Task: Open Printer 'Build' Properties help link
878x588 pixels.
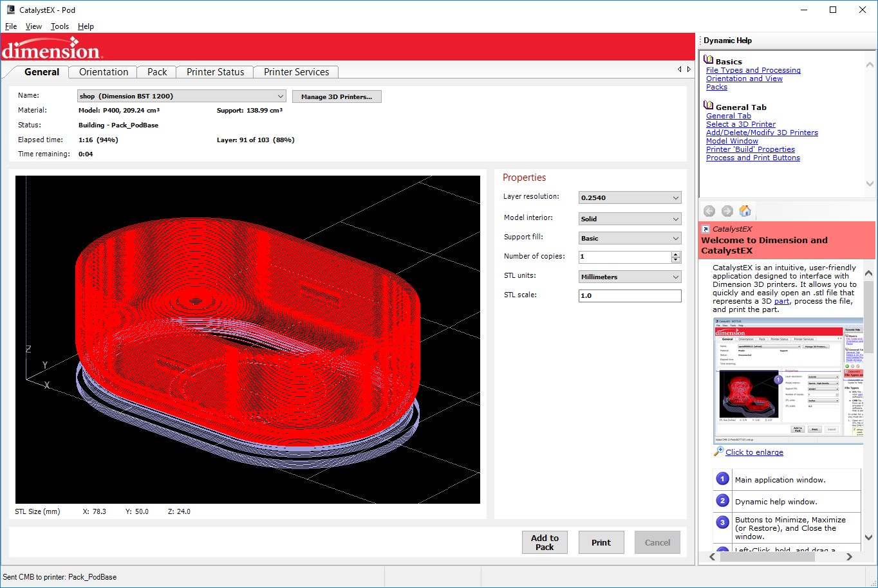Action: tap(751, 149)
